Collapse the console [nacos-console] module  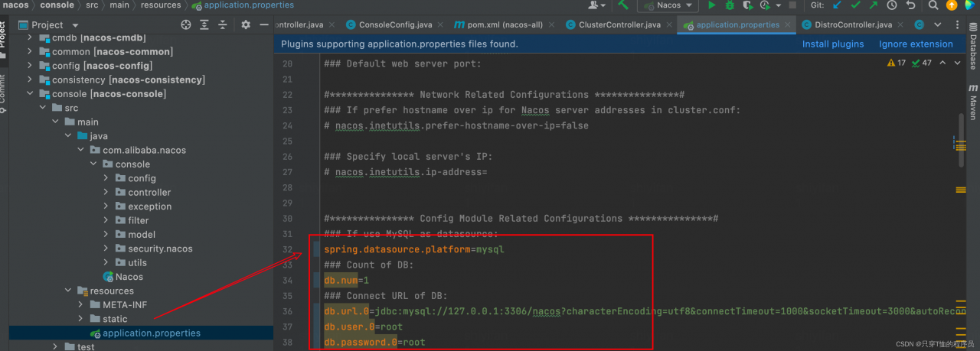click(x=31, y=94)
